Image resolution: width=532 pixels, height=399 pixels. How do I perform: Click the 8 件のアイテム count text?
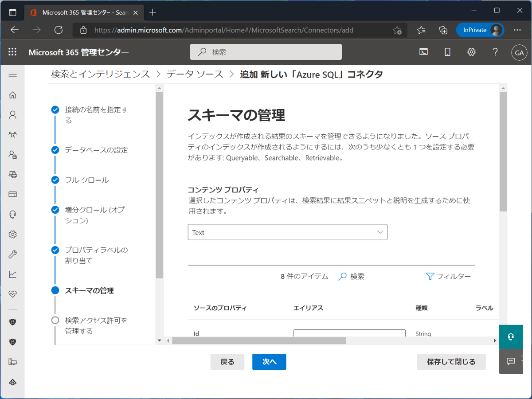pyautogui.click(x=305, y=276)
